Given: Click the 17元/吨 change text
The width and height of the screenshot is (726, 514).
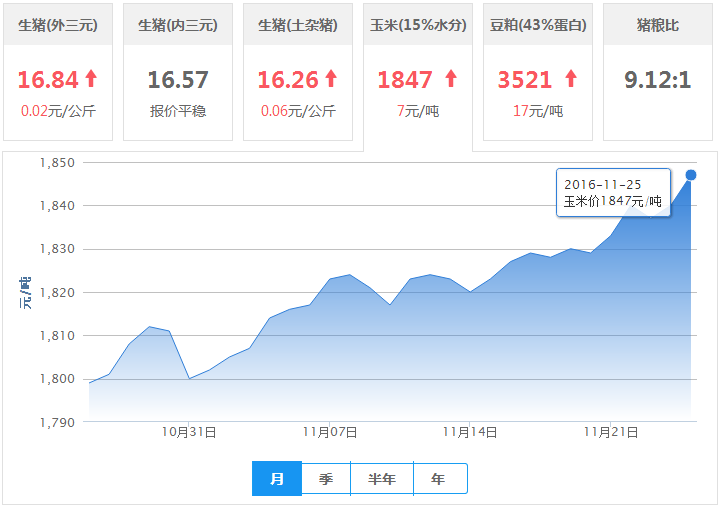Looking at the screenshot, I should 538,111.
